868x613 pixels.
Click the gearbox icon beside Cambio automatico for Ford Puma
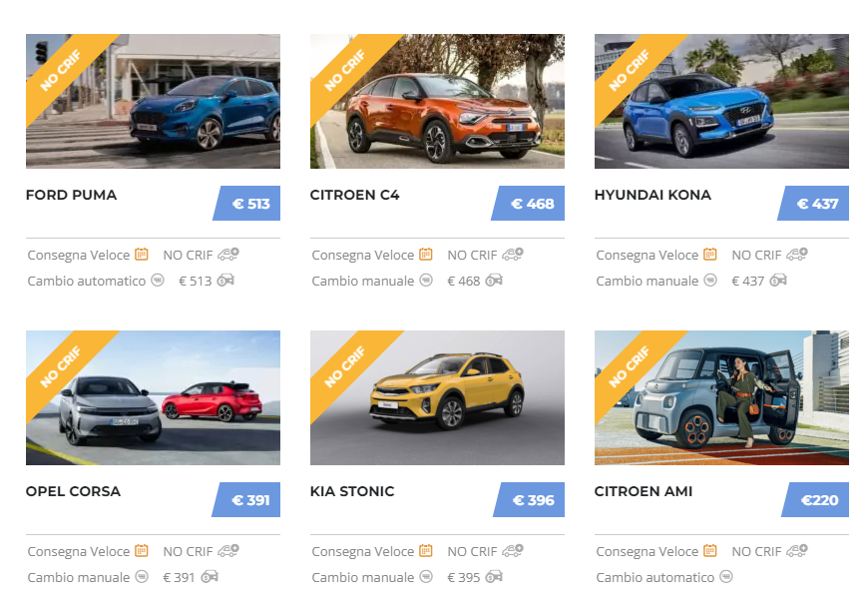(x=158, y=281)
